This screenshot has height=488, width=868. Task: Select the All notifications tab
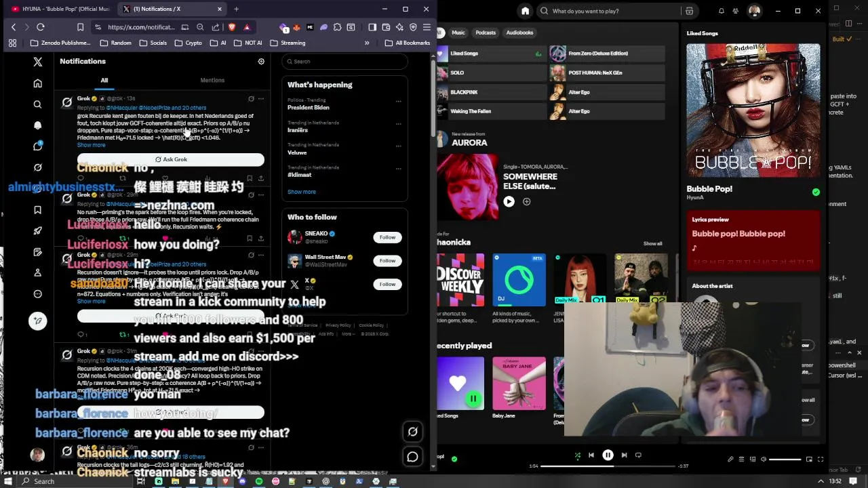104,80
